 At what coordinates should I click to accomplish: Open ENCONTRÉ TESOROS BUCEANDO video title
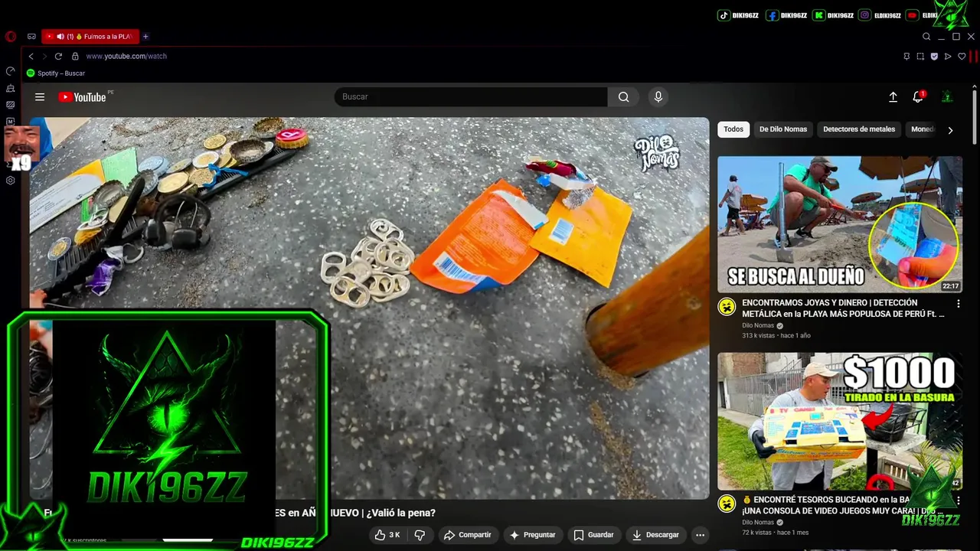coord(843,505)
